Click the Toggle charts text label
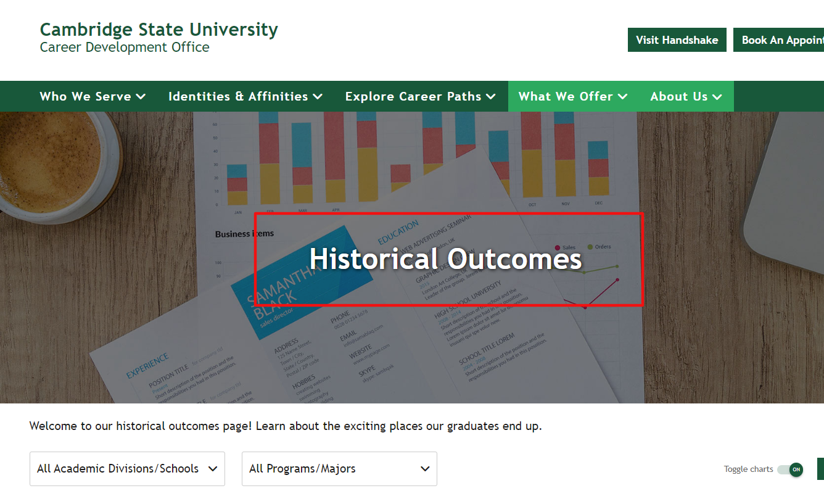824x504 pixels. tap(748, 469)
